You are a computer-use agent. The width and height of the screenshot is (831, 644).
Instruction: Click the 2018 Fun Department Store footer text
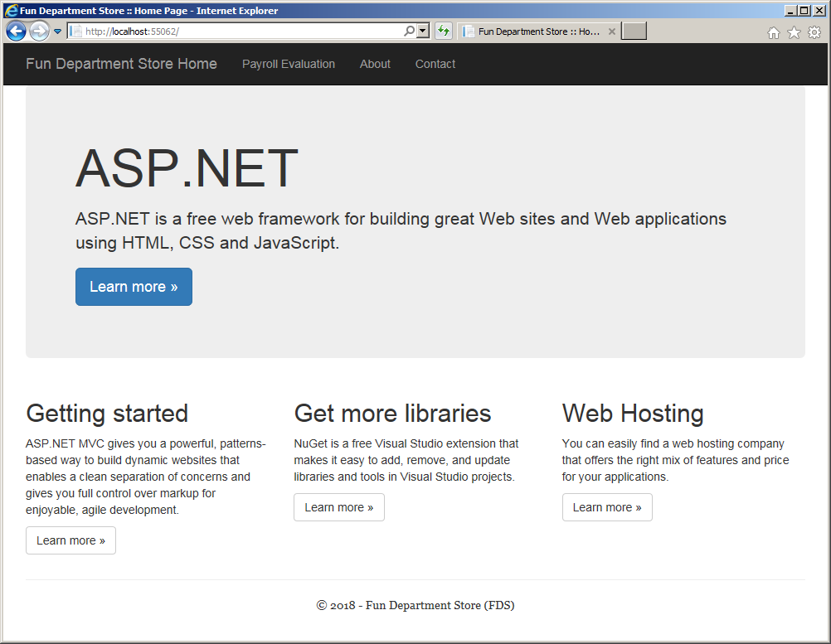click(x=415, y=605)
